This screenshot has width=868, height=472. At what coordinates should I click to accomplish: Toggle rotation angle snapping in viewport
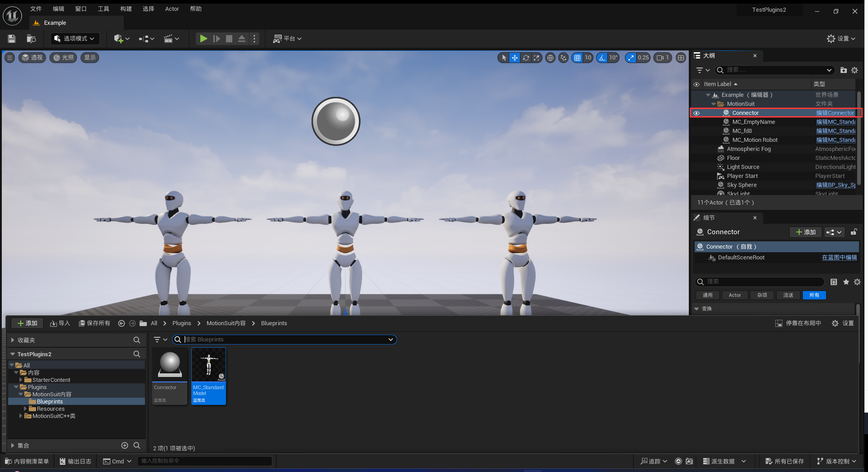tap(602, 58)
